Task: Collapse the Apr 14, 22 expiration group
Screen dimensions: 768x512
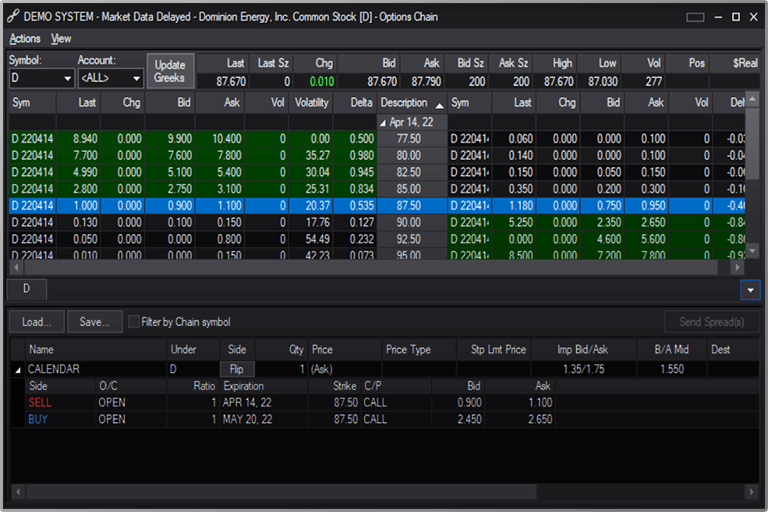Action: 383,123
